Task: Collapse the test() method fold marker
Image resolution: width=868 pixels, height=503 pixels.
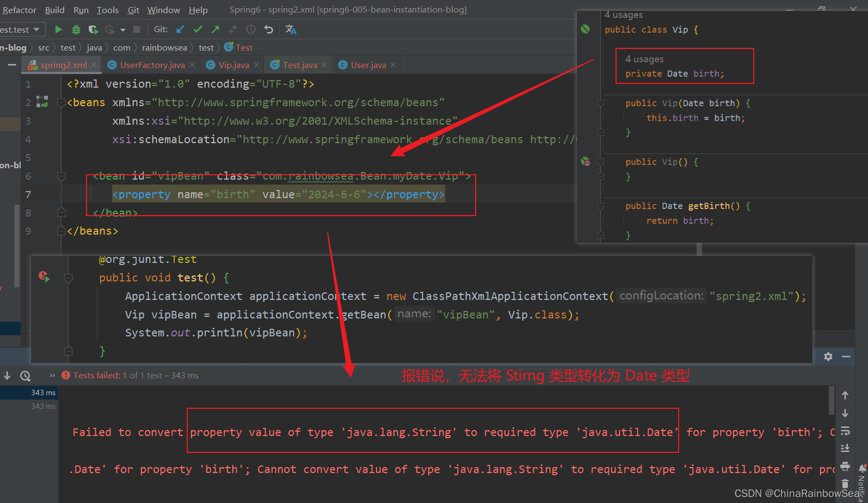Action: (x=69, y=278)
